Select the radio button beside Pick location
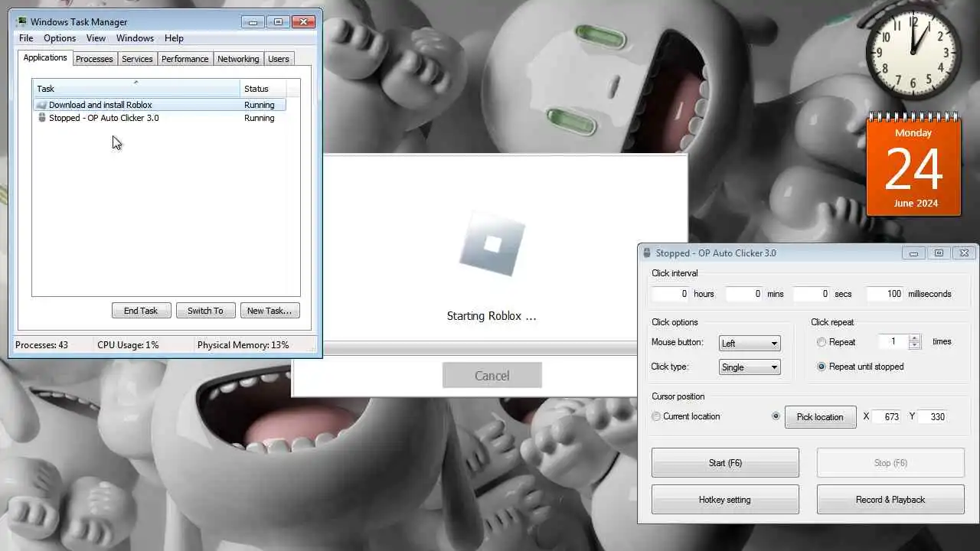980x551 pixels. [x=776, y=417]
